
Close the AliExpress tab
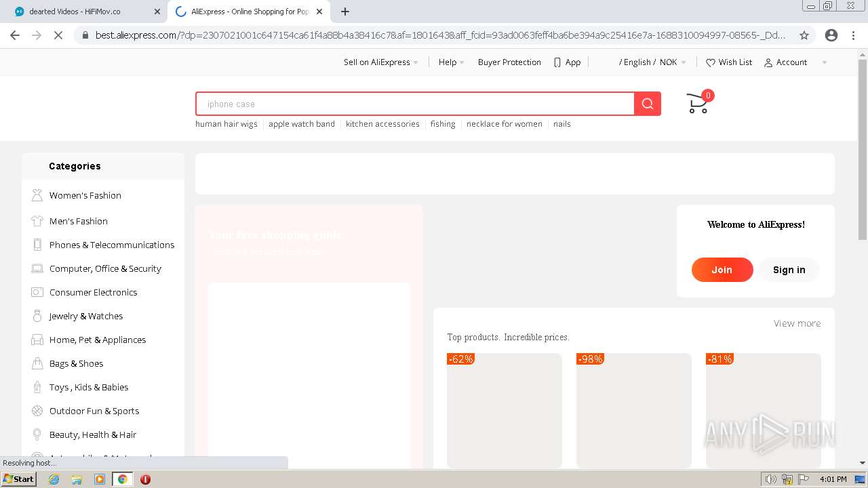coord(319,12)
